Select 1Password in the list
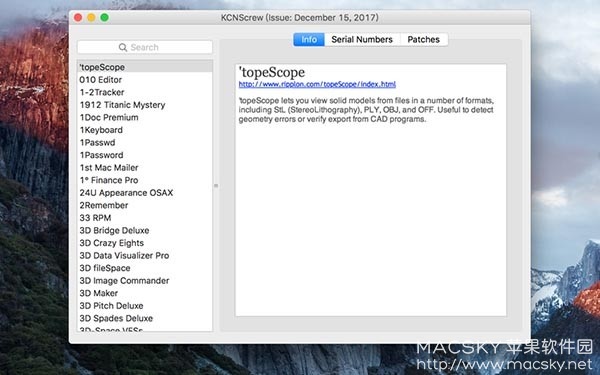 (145, 155)
